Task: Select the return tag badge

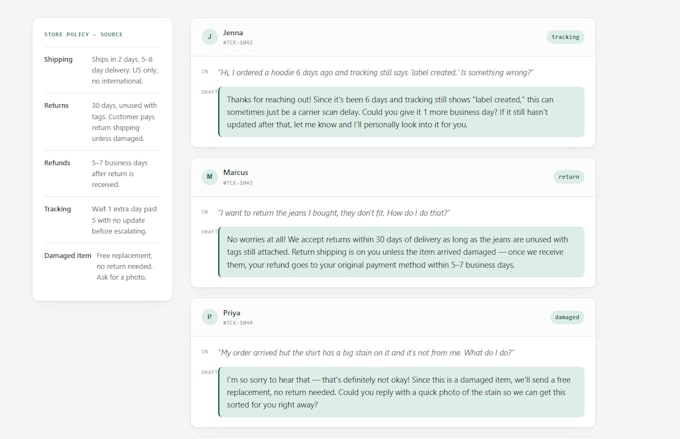Action: click(569, 177)
